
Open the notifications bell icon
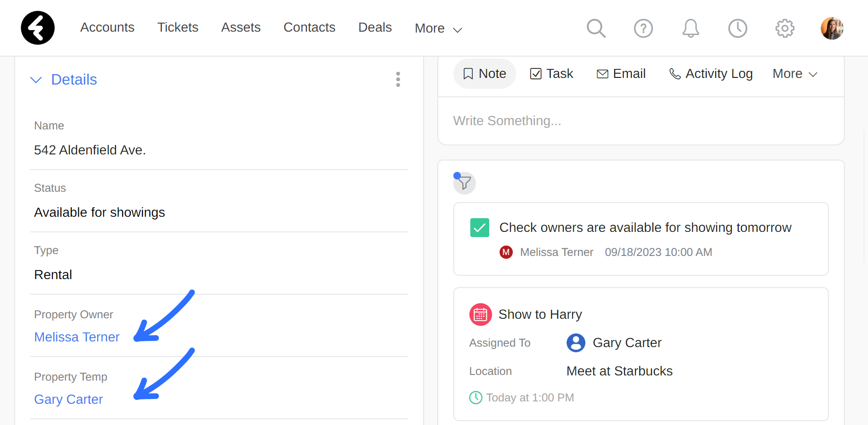point(691,28)
